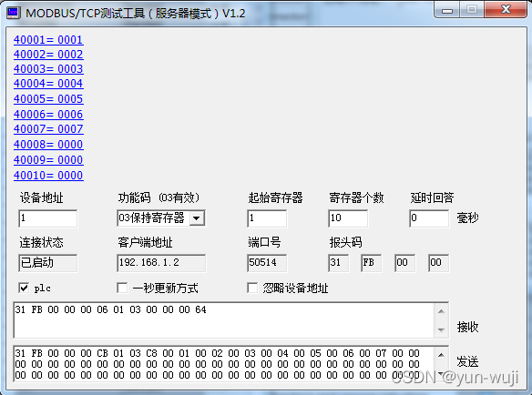Click up arrow of receive box scrollbar
The image size is (532, 395).
[x=441, y=311]
